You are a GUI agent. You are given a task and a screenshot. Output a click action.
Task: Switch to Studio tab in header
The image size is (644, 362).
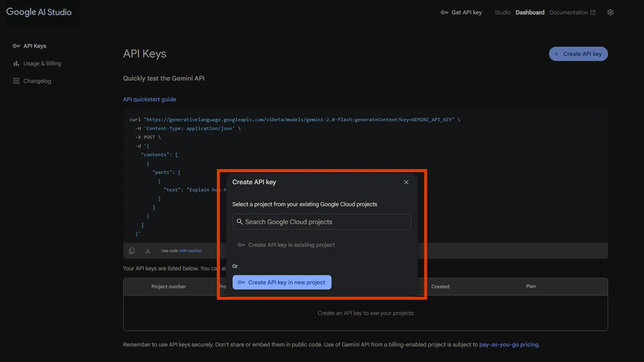click(502, 12)
